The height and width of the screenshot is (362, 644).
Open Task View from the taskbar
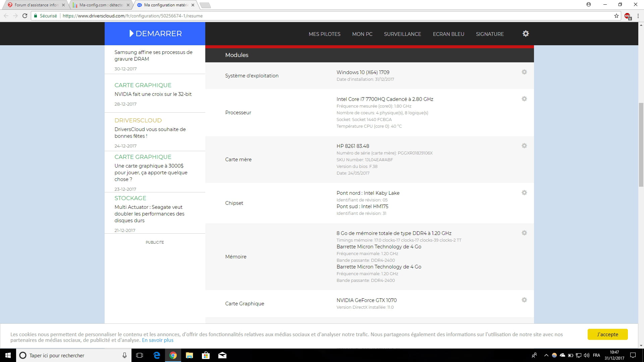(x=140, y=355)
